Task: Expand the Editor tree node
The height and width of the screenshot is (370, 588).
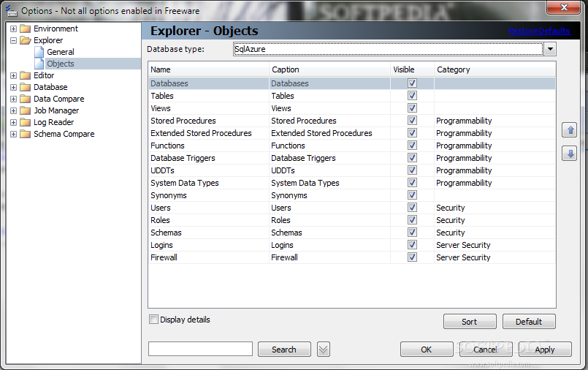Action: click(13, 75)
